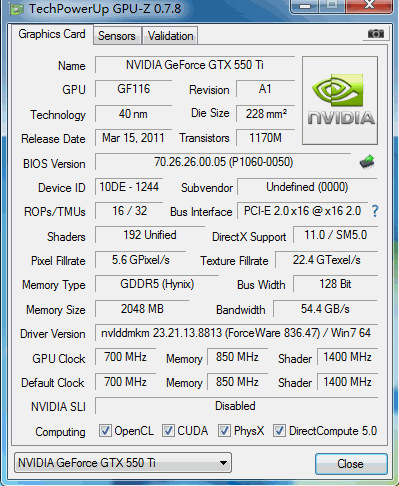Click the 'Texture Fillrate' label text
The height and width of the screenshot is (486, 399).
234,261
